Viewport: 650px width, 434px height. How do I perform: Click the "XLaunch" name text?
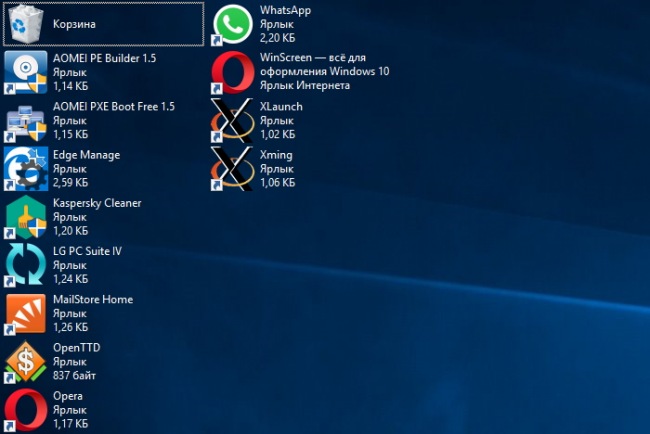pos(281,107)
